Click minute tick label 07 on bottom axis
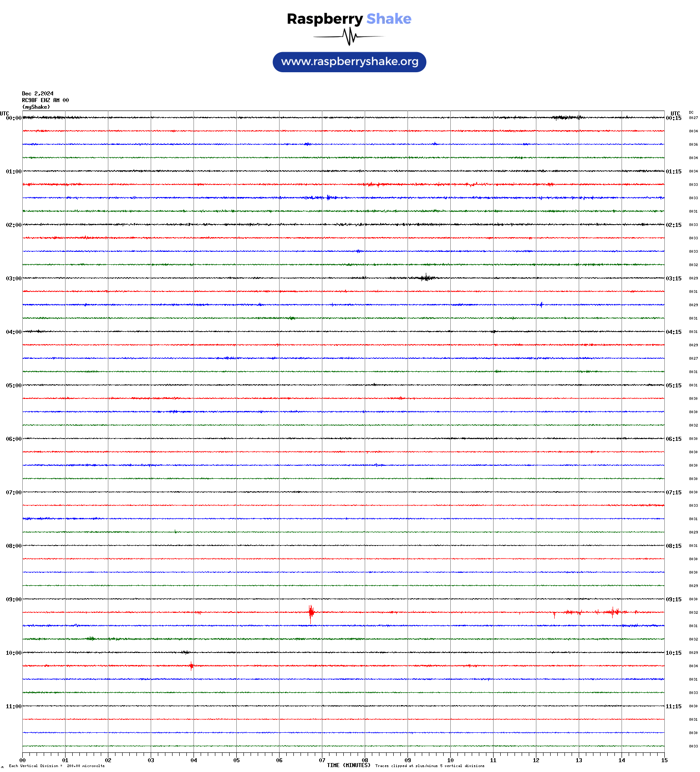700x772 pixels. [x=322, y=760]
